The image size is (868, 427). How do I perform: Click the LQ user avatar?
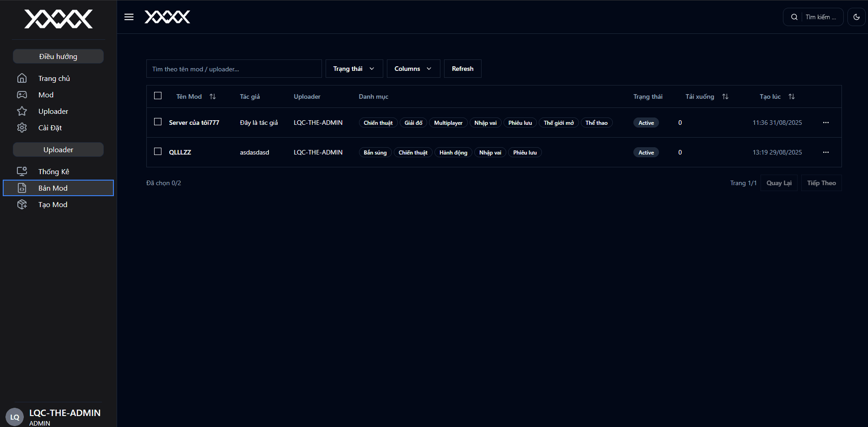15,417
